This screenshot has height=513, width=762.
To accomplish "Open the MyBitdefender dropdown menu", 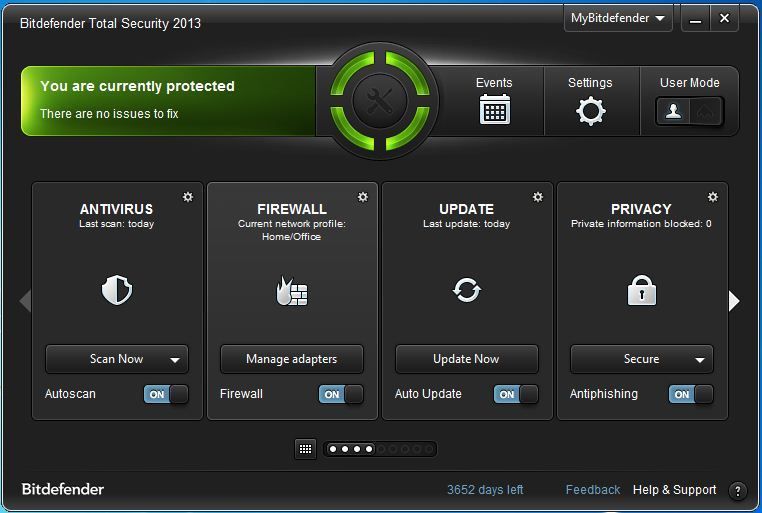I will pos(619,18).
